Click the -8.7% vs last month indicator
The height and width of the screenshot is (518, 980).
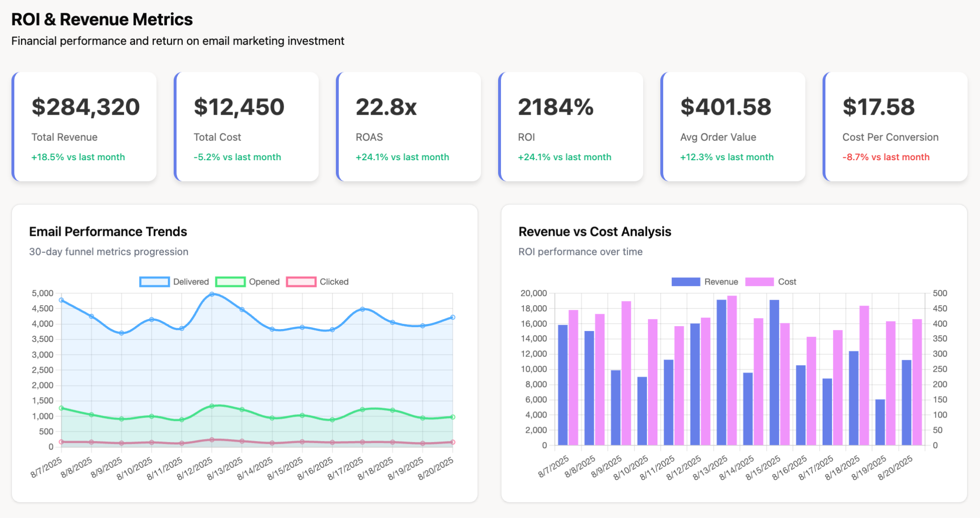coord(886,157)
